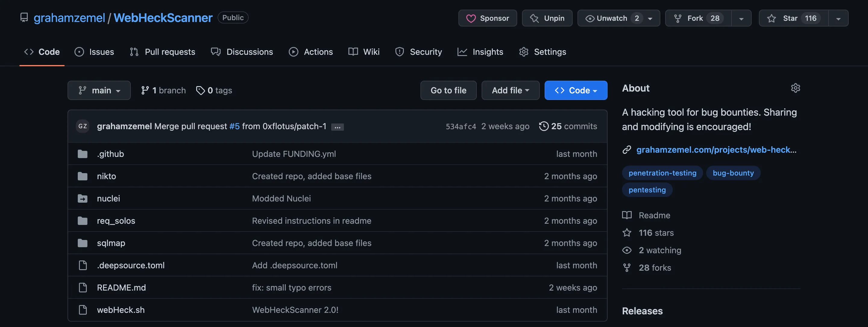Toggle Unwatch notifications for repo

coord(612,18)
